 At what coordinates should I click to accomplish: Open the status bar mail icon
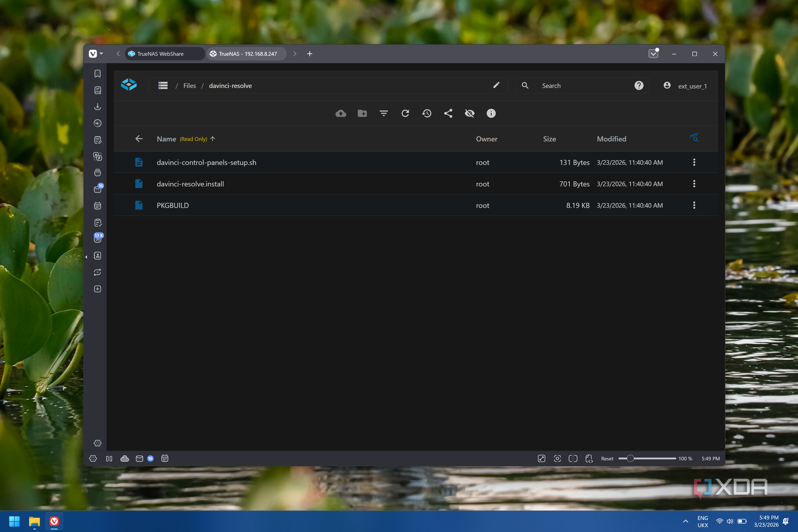(x=139, y=458)
